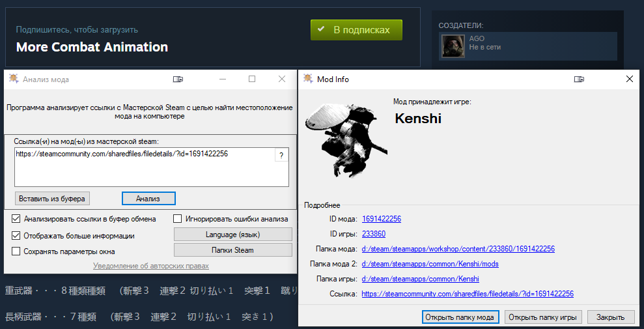Click "More Combat Animation" title text

tap(92, 47)
